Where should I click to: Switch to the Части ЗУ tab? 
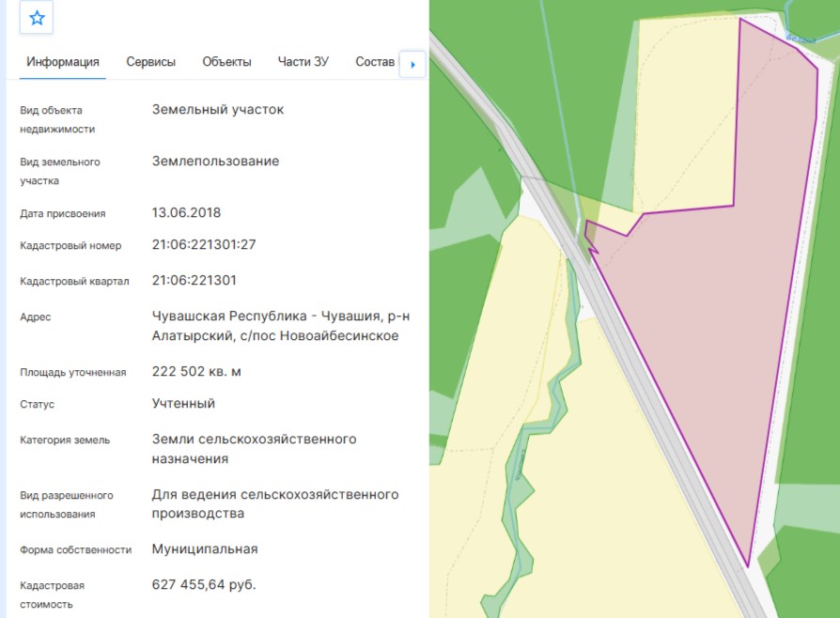303,62
